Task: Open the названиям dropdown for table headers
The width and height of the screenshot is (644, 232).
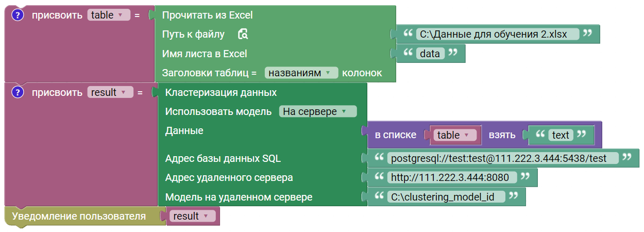Action: point(301,73)
